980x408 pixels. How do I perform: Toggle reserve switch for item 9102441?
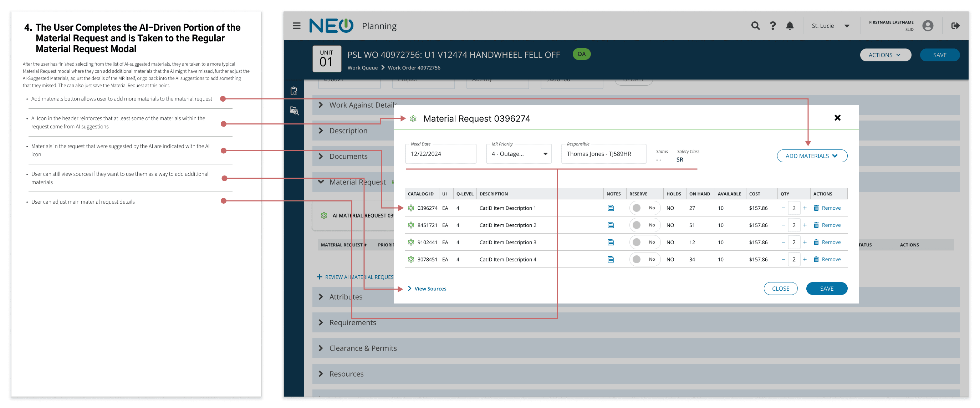(644, 242)
